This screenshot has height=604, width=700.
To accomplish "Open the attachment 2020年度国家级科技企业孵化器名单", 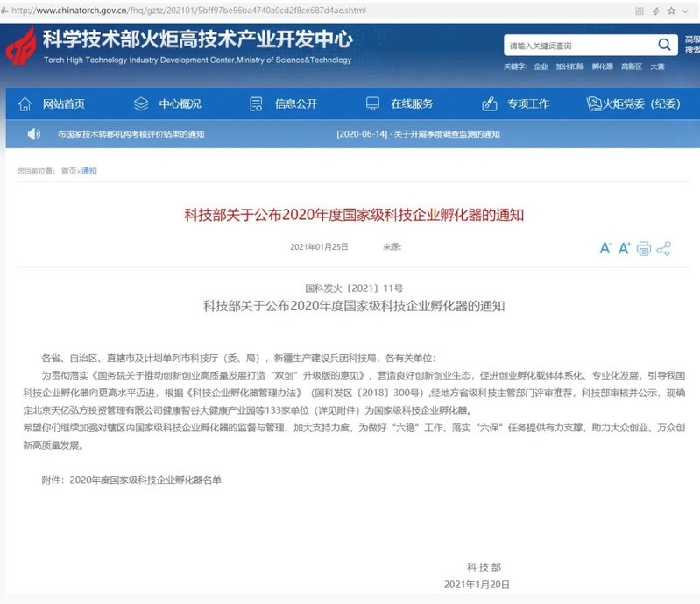I will coord(145,480).
